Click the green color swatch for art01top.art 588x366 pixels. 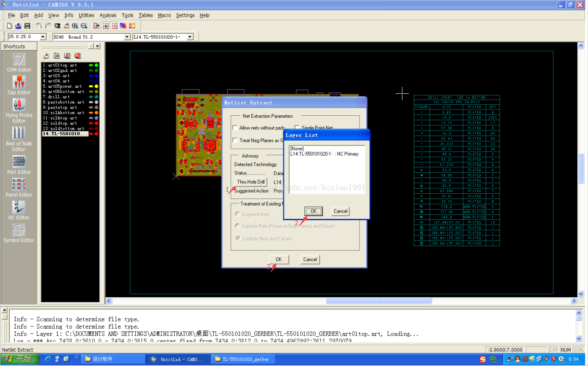pos(91,65)
